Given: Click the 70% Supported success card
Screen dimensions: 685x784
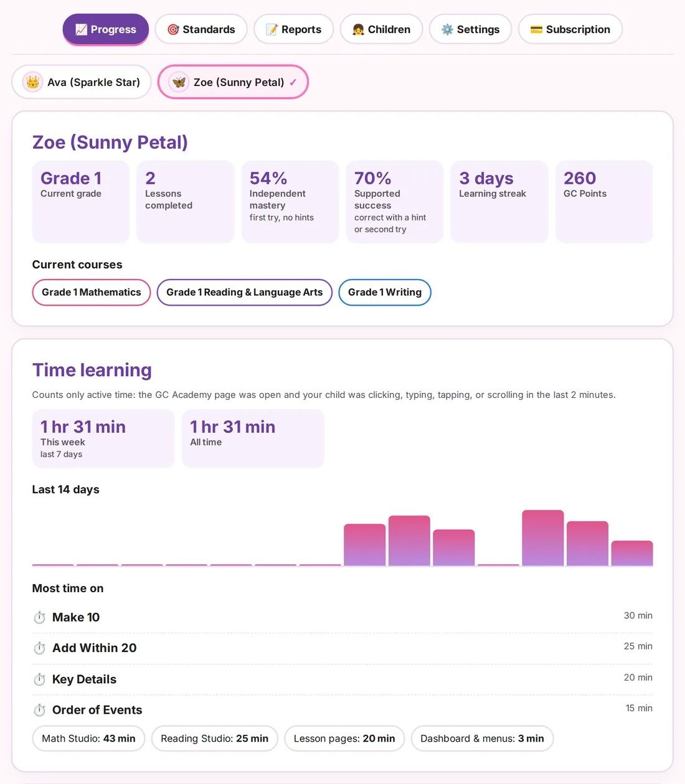Looking at the screenshot, I should point(395,202).
